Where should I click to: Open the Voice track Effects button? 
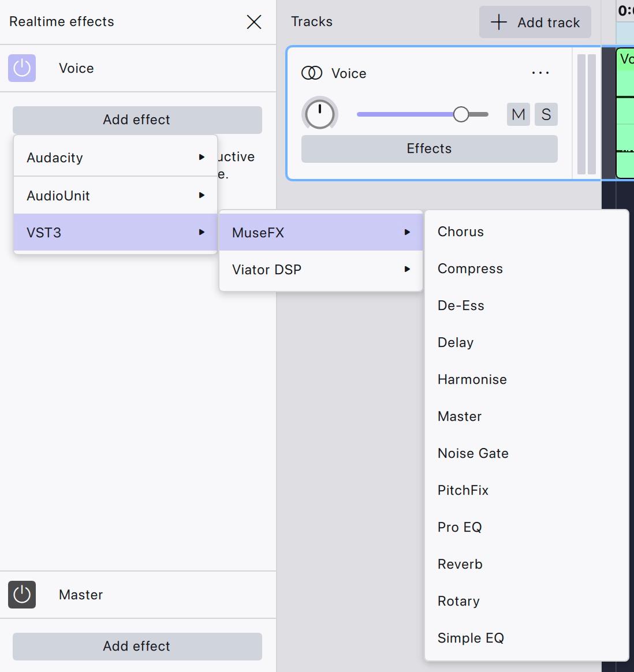coord(430,149)
